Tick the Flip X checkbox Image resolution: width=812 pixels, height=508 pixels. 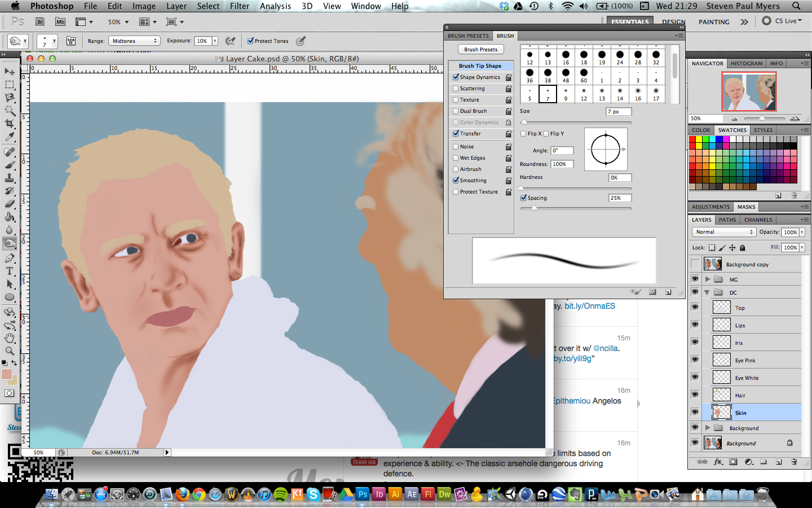tap(523, 134)
